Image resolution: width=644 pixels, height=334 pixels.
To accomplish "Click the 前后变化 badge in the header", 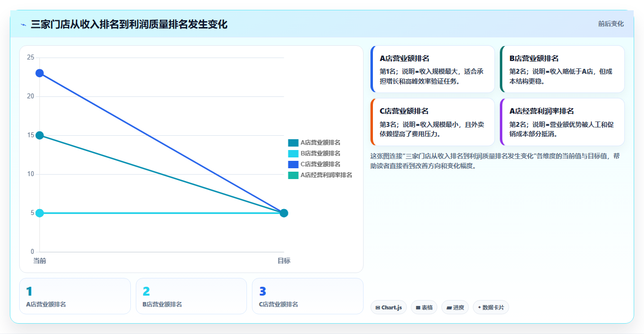I will [x=611, y=24].
